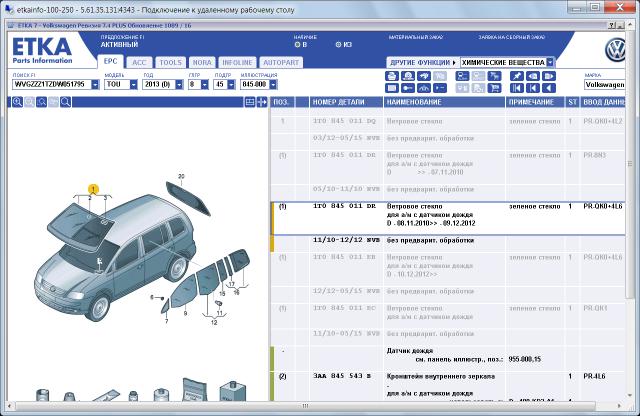Click the blank rectangle icon under the print icon
640x416 pixels.
pos(392,88)
